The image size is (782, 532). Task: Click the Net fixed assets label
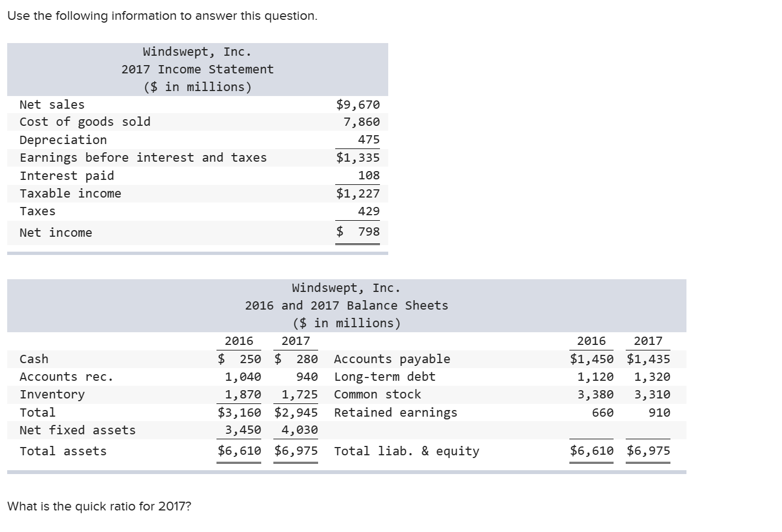click(77, 430)
